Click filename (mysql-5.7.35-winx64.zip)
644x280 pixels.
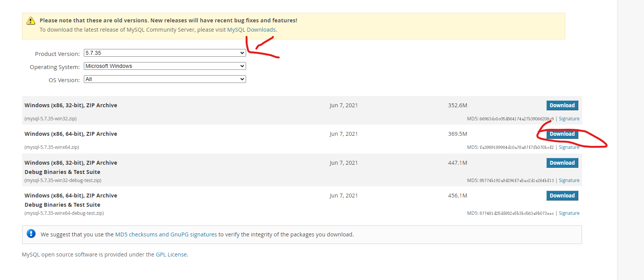[52, 147]
